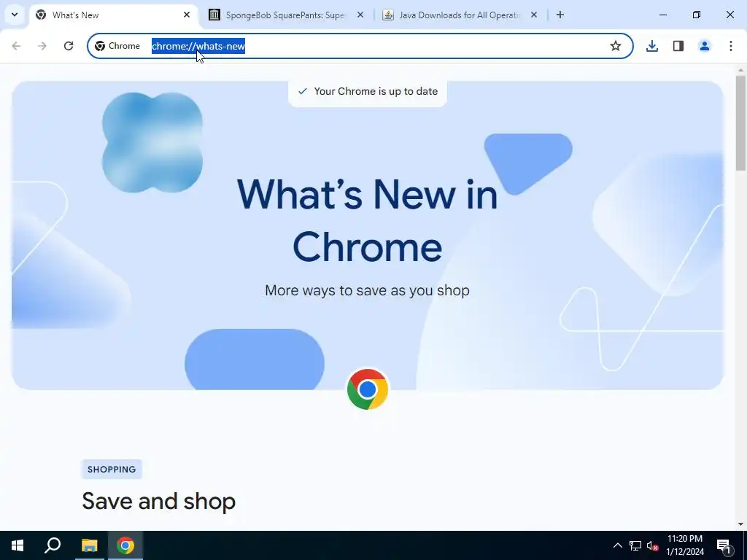This screenshot has width=747, height=560.
Task: Open the notification center icon
Action: pyautogui.click(x=724, y=545)
